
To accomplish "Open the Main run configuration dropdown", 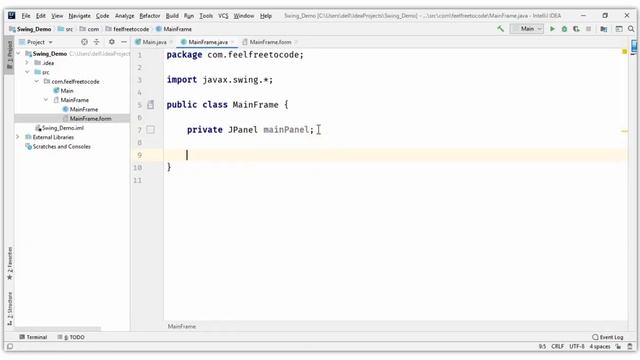I will [x=527, y=29].
